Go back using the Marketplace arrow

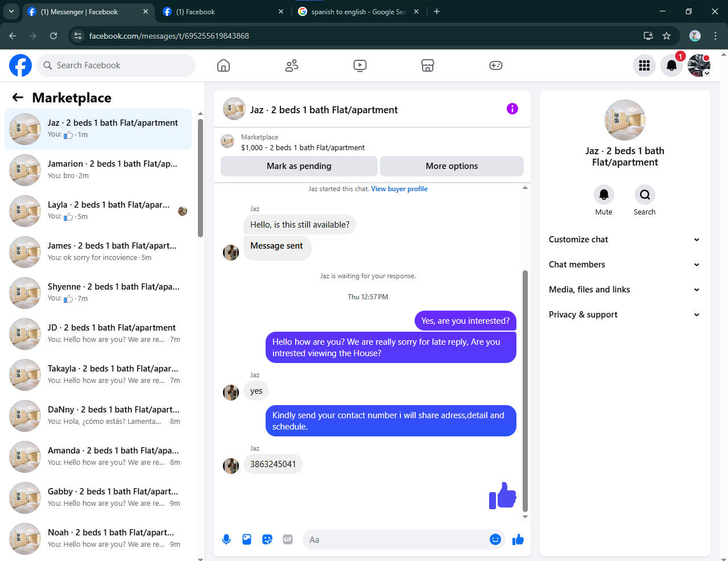click(18, 97)
